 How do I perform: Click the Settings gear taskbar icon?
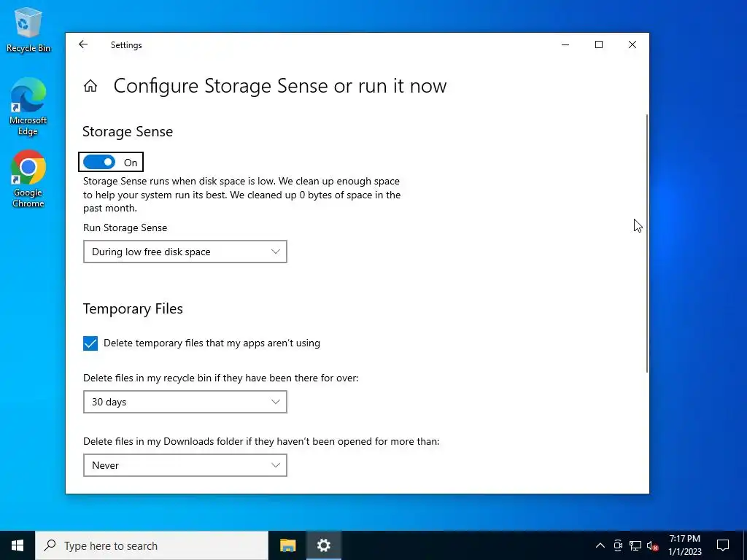(323, 545)
